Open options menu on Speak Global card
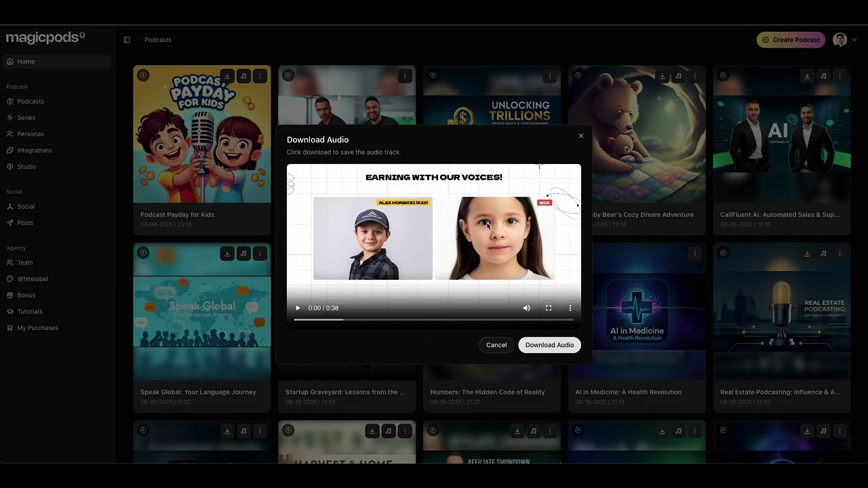The image size is (868, 488). tap(260, 253)
